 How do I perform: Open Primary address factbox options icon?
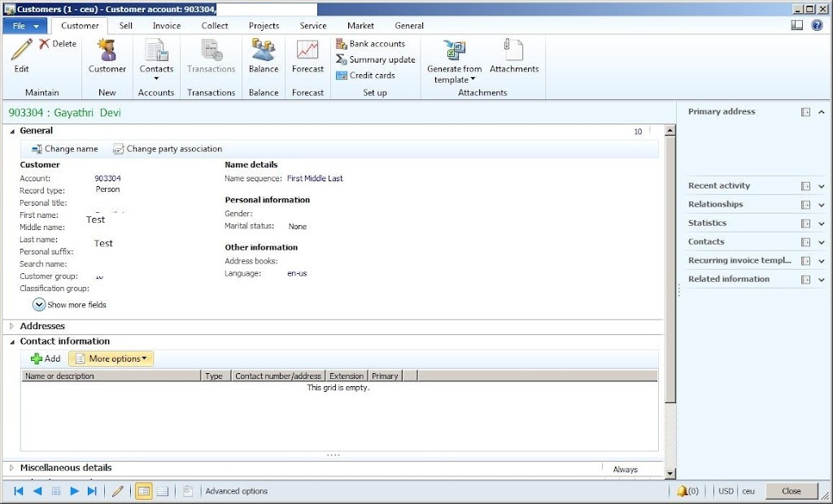[806, 112]
